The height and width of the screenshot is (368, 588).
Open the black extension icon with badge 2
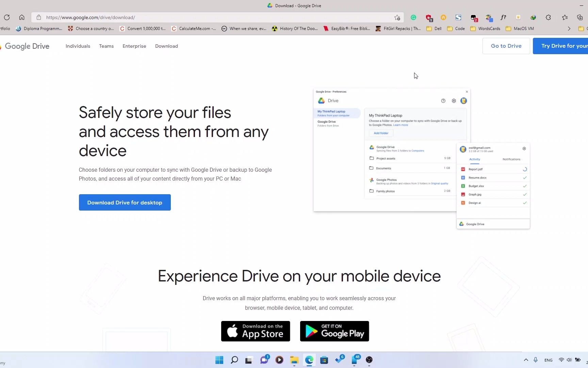(x=474, y=18)
